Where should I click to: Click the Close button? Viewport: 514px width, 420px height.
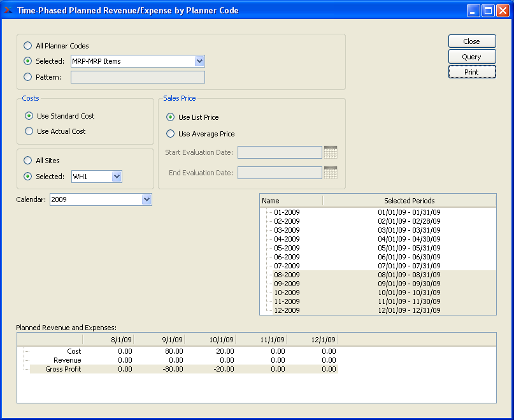[x=471, y=41]
